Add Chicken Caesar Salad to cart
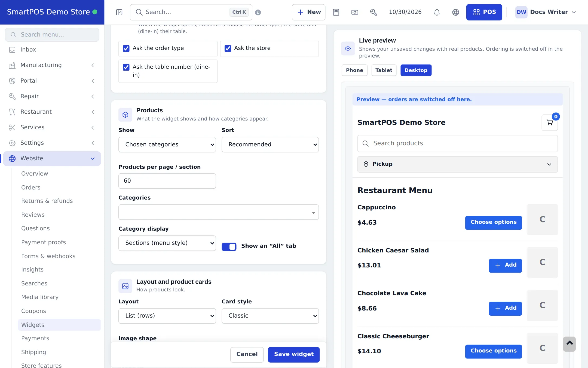 [505, 266]
